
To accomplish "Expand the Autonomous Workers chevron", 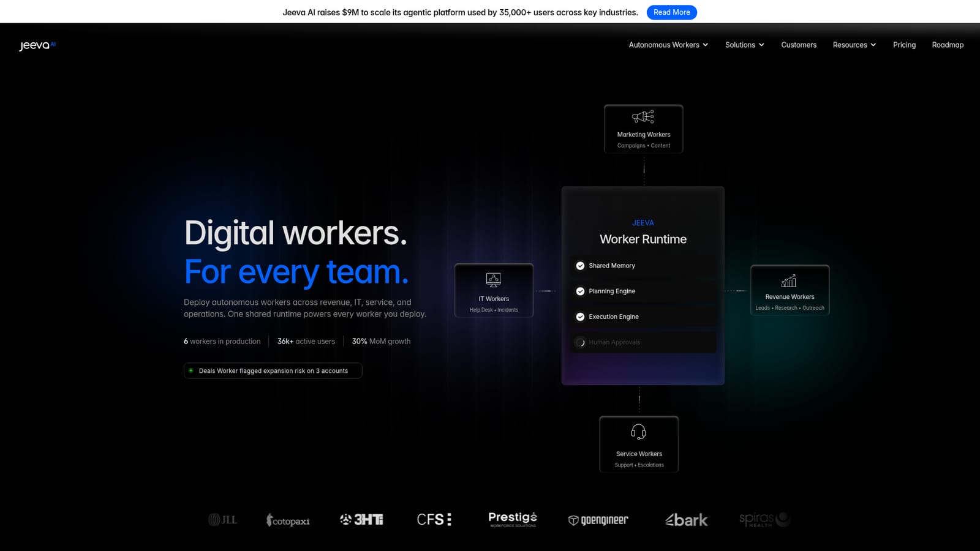I will point(706,45).
